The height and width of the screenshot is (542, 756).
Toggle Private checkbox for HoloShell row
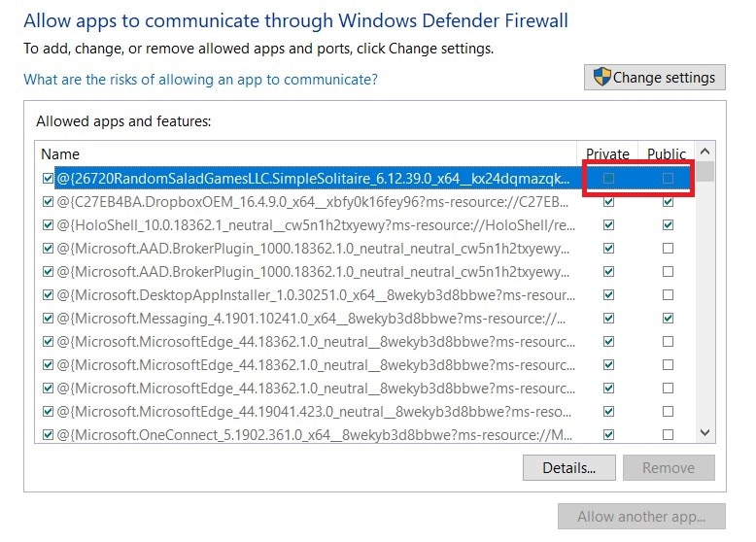click(608, 225)
